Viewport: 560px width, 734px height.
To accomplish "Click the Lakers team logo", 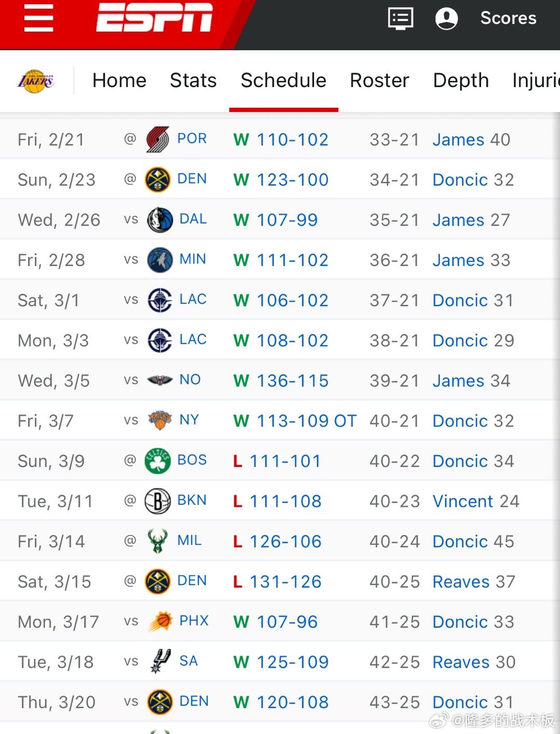I will click(36, 81).
